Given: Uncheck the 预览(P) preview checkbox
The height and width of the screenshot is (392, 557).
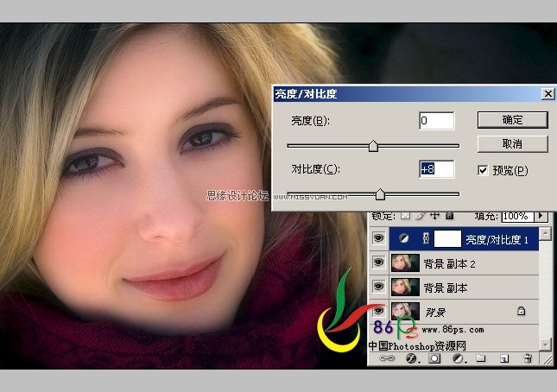Looking at the screenshot, I should click(483, 170).
